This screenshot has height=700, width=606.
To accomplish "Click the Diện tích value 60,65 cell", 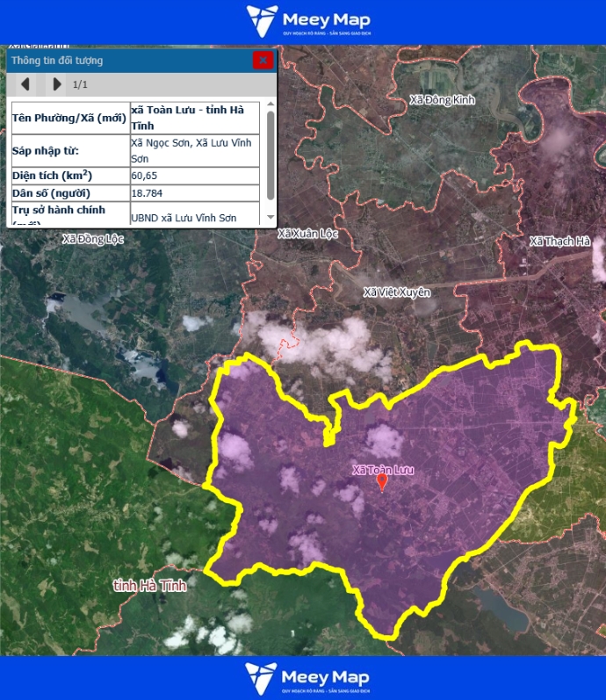I will [194, 176].
